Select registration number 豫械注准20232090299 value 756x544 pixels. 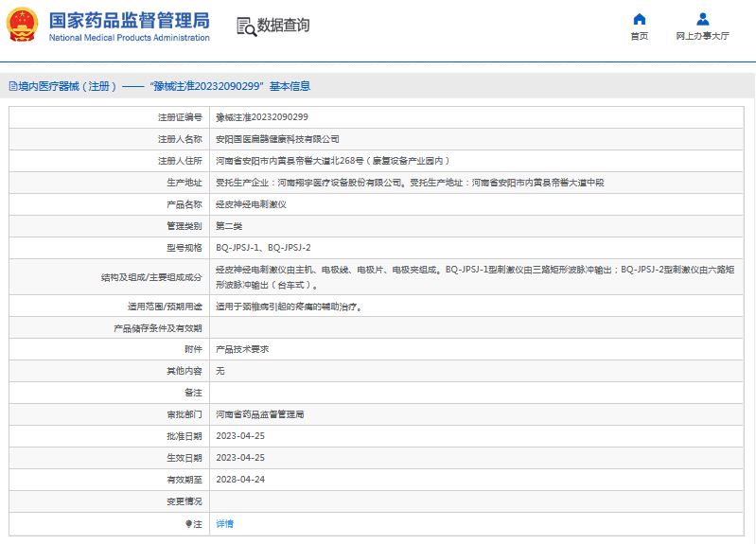(262, 117)
